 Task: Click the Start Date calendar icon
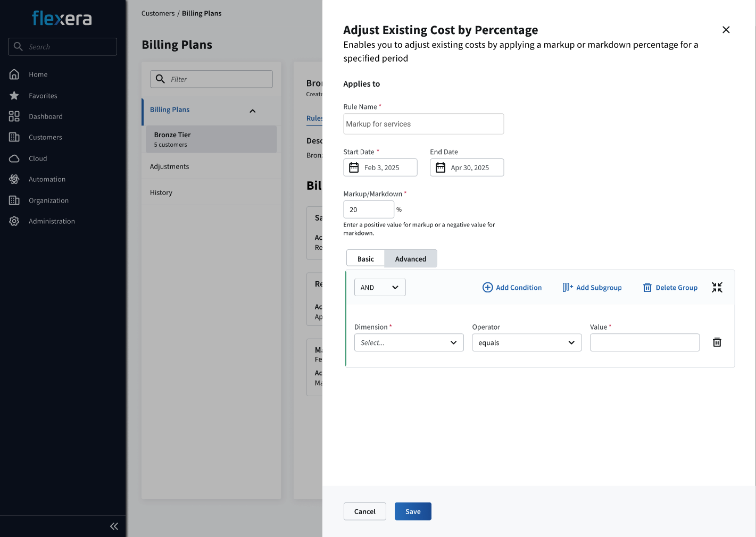point(354,167)
